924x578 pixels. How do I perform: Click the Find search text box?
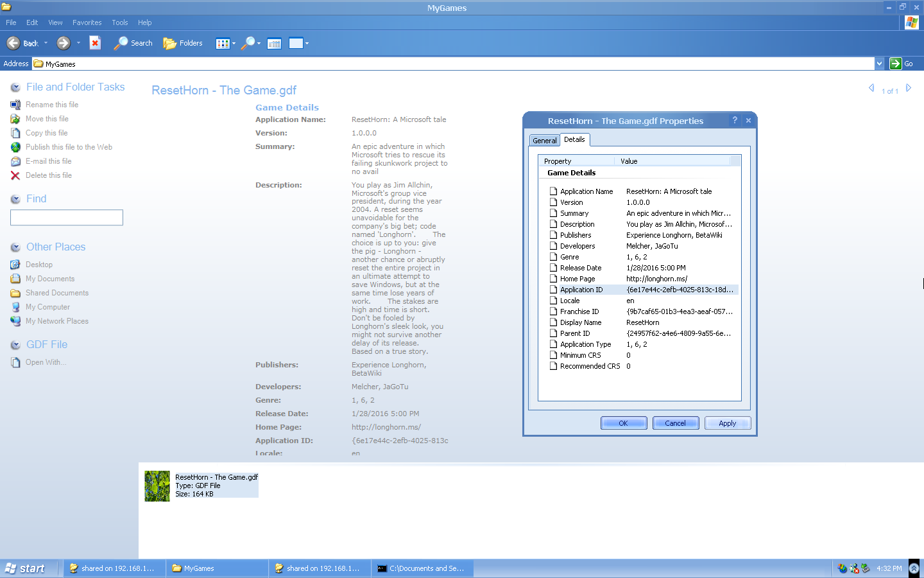tap(67, 218)
